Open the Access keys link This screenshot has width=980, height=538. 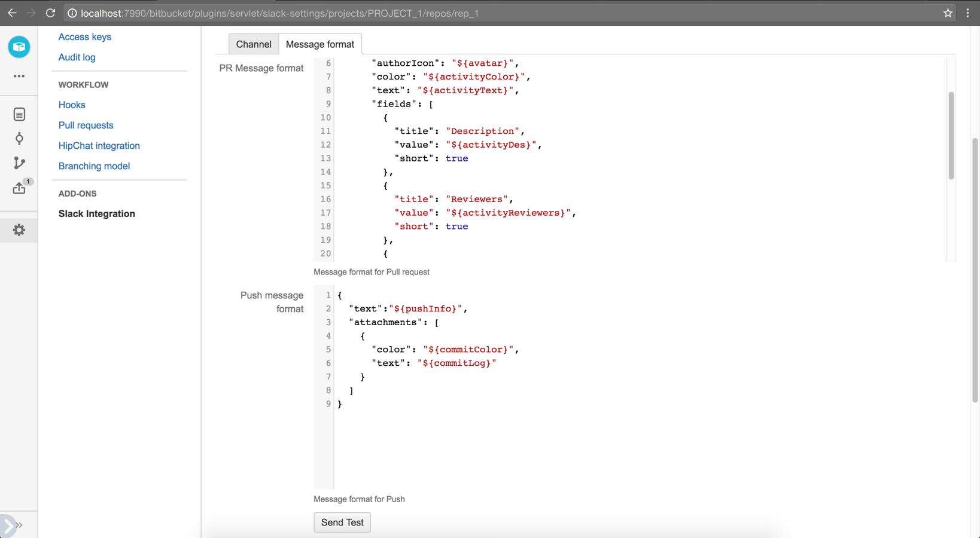(85, 37)
